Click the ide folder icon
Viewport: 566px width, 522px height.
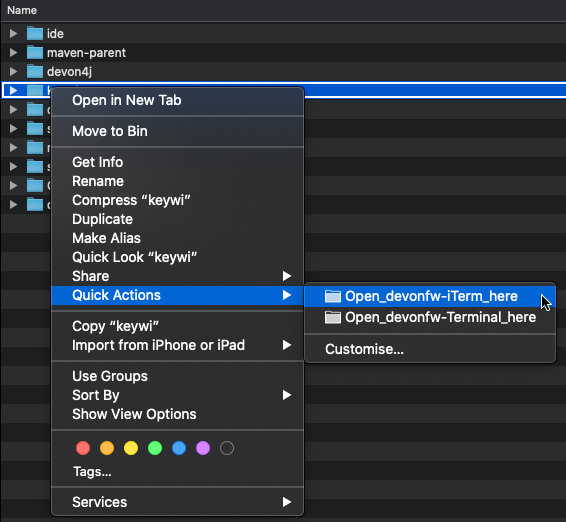coord(35,34)
